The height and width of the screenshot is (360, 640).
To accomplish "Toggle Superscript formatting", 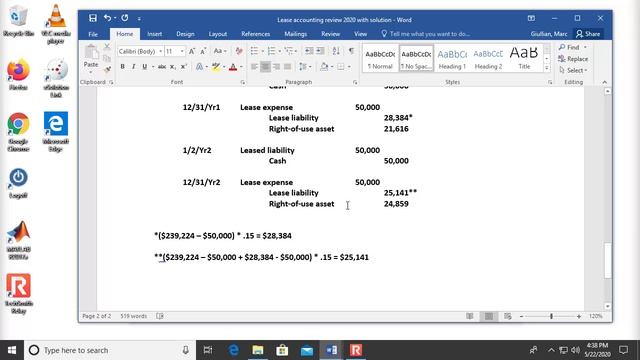I will [x=184, y=67].
